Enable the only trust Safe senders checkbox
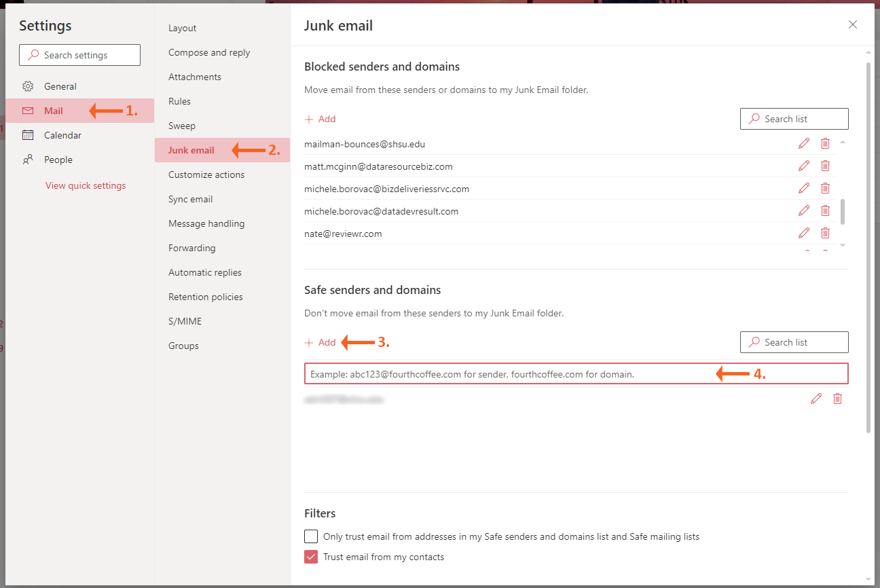The image size is (880, 588). tap(310, 536)
